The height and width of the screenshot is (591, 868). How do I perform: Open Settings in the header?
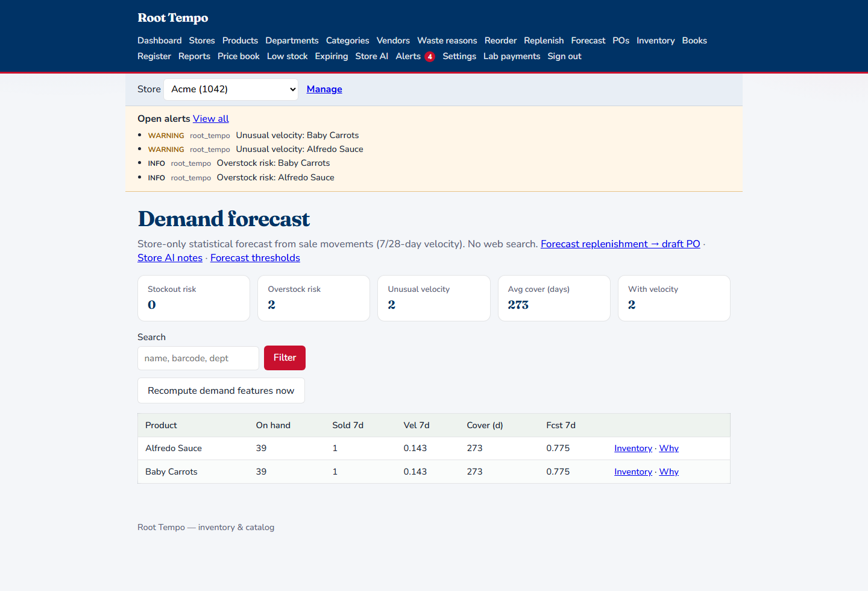(x=459, y=56)
